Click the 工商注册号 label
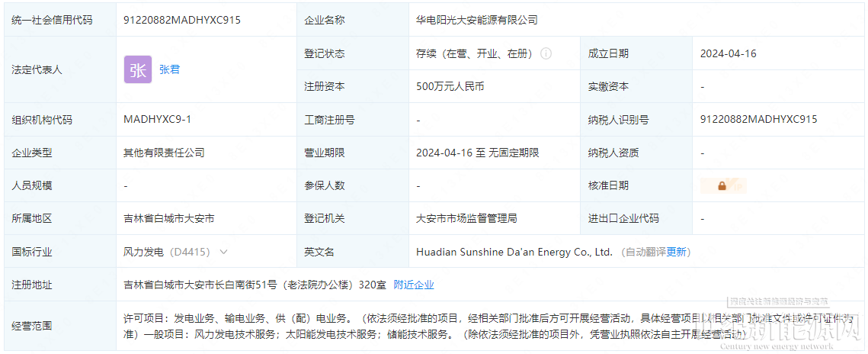 pos(329,120)
